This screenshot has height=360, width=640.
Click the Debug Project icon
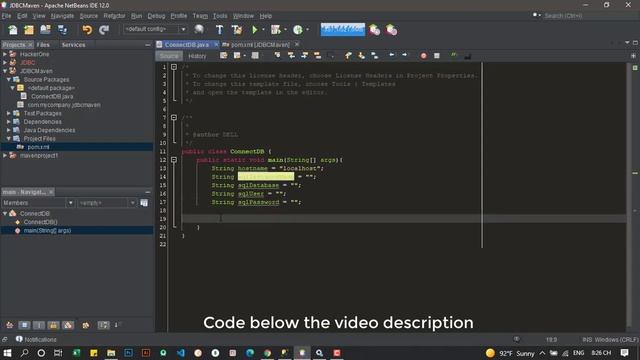click(x=276, y=29)
